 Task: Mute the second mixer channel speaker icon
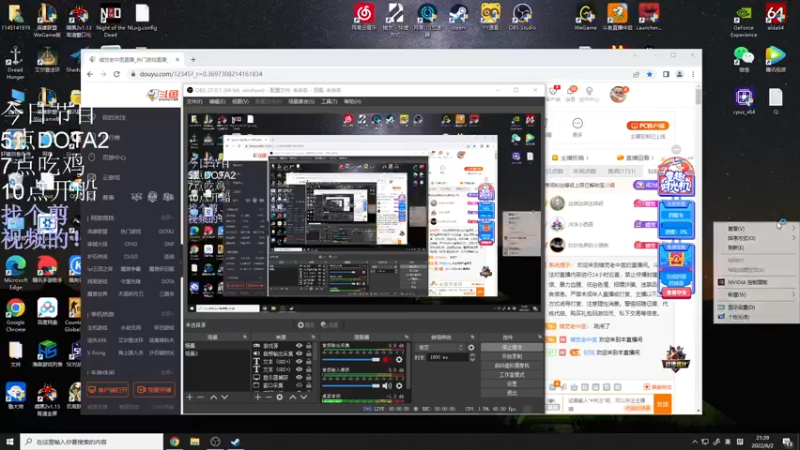pos(387,386)
